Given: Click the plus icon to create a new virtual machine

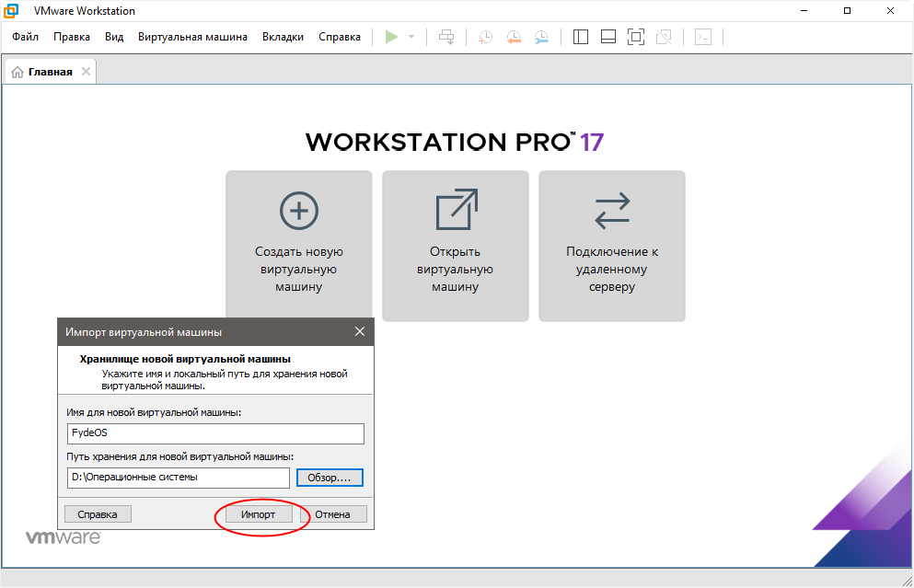Looking at the screenshot, I should coord(299,211).
